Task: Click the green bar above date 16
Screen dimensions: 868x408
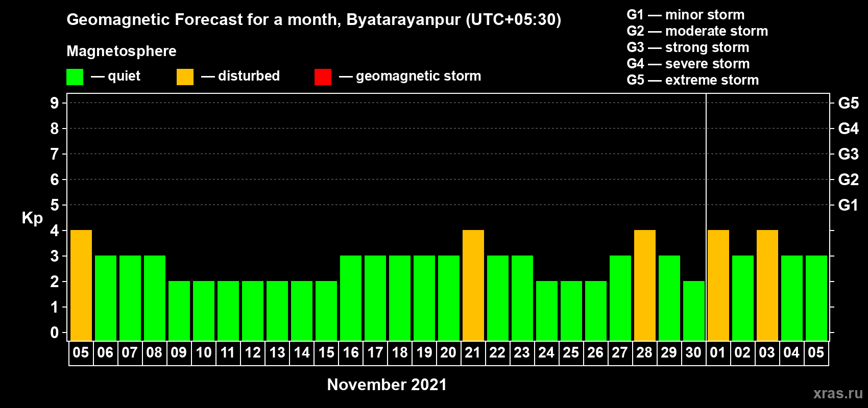Action: [x=351, y=298]
